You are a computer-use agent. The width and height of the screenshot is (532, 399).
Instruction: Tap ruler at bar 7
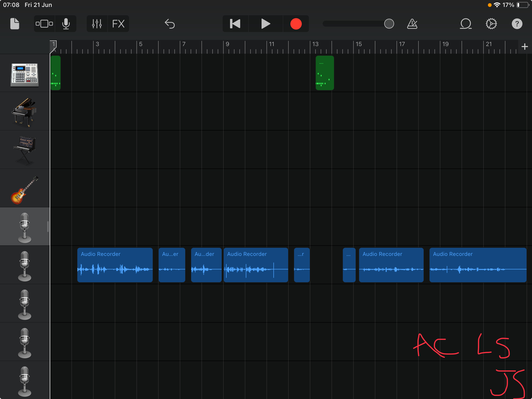coord(184,44)
